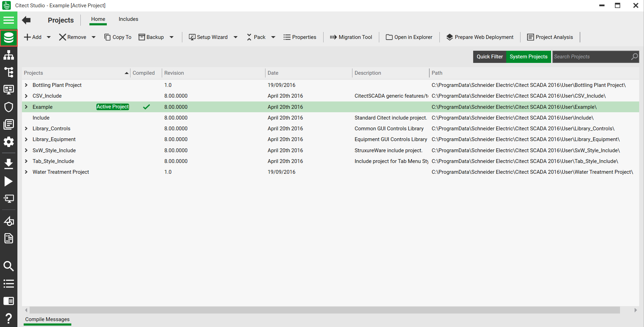Click the Search Projects input field
The height and width of the screenshot is (327, 644).
[x=591, y=57]
